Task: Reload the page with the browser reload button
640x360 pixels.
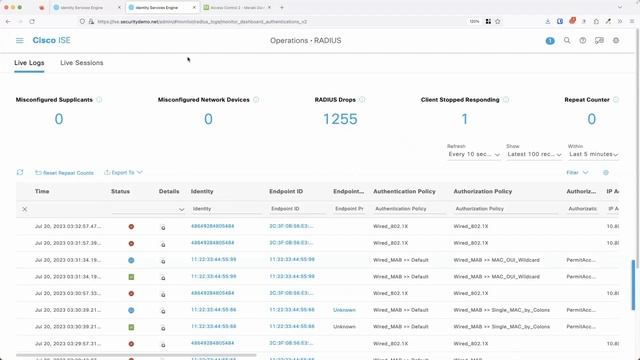Action: [x=32, y=21]
